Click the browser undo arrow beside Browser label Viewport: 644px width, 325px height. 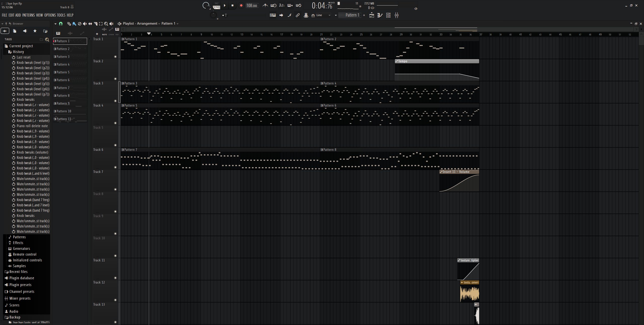click(10, 24)
